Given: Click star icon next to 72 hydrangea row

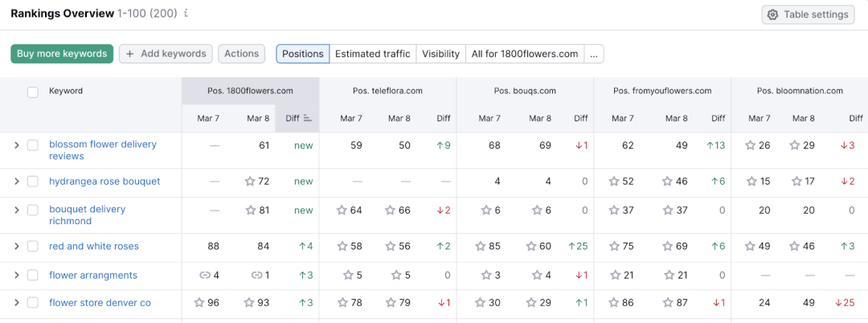Looking at the screenshot, I should (x=250, y=181).
